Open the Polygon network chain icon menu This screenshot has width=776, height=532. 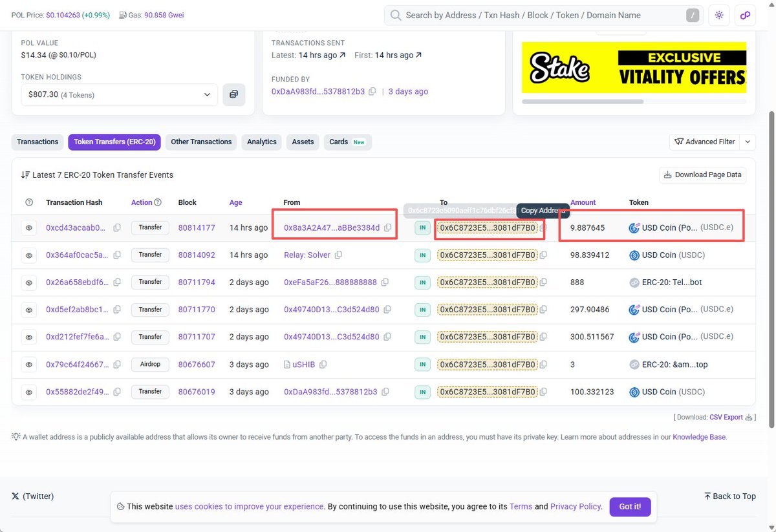[x=745, y=15]
